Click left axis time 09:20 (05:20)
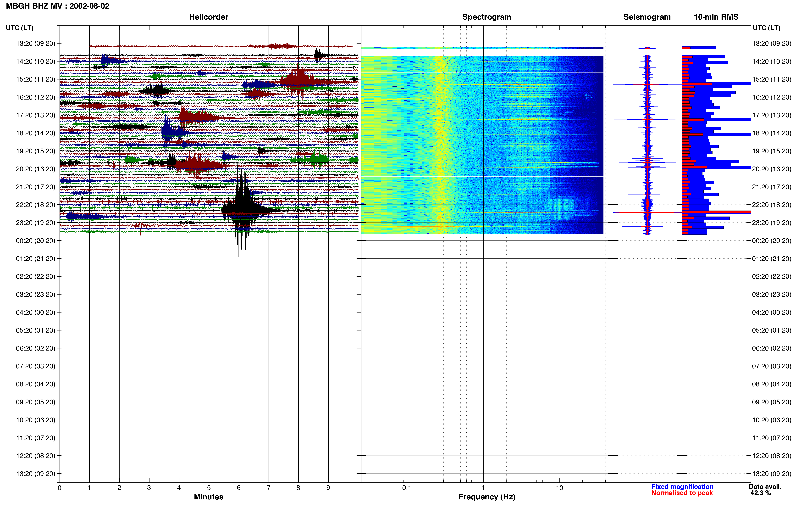The width and height of the screenshot is (812, 508). pos(36,402)
